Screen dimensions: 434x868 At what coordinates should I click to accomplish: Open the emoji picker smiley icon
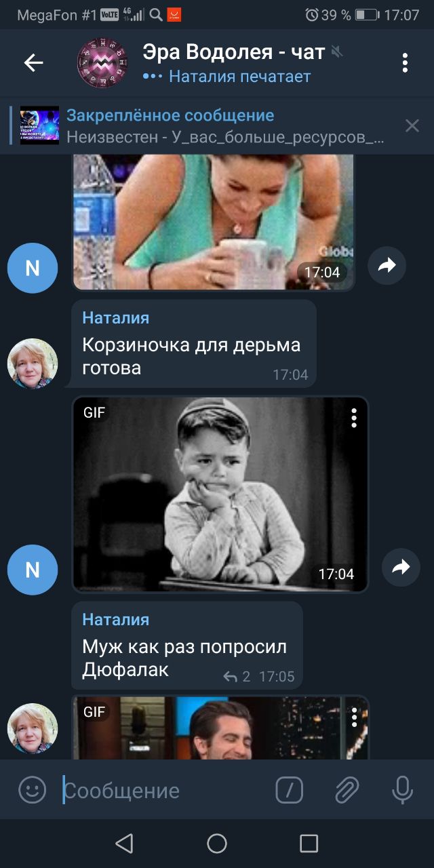click(32, 790)
